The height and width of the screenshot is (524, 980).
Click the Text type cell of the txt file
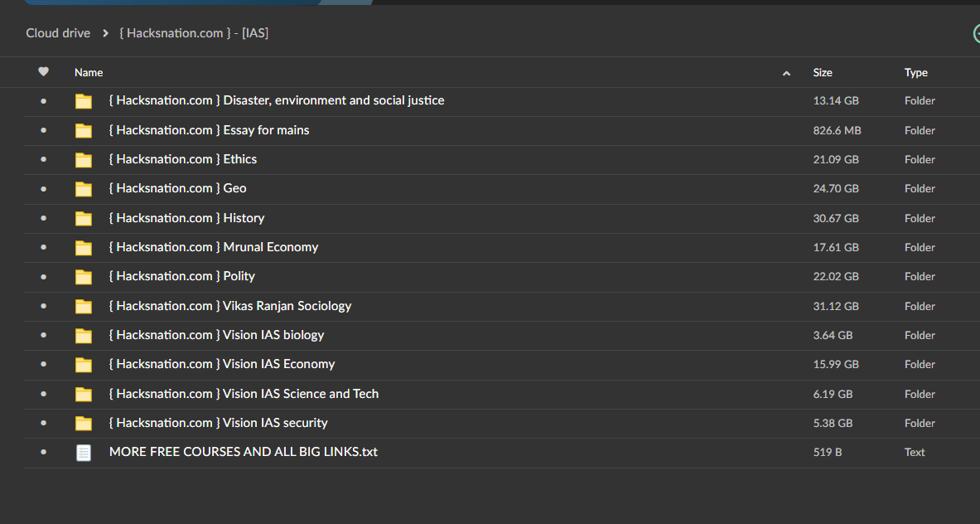click(x=915, y=452)
